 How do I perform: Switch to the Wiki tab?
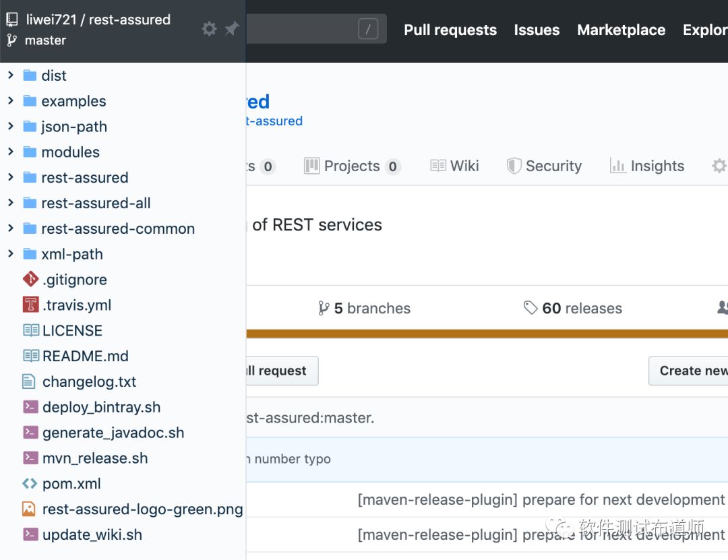(x=454, y=166)
